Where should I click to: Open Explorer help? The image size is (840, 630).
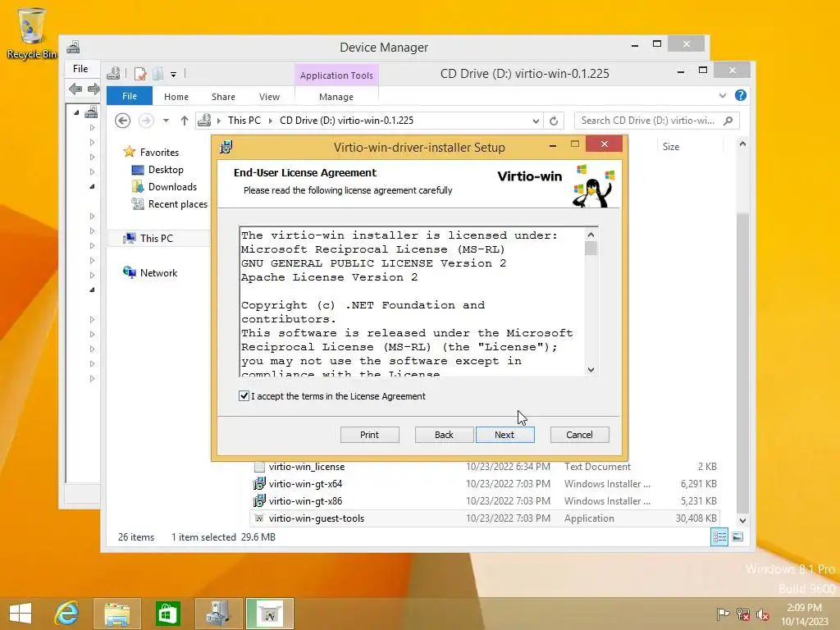point(741,95)
